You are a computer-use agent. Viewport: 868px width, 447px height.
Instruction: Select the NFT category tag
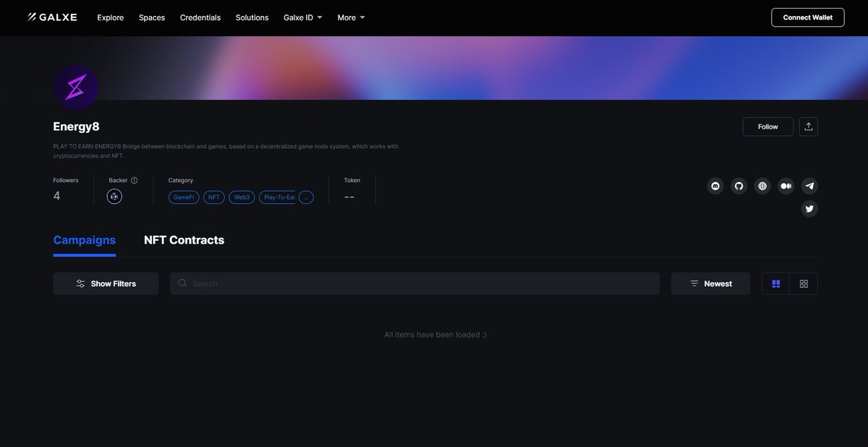pos(214,197)
